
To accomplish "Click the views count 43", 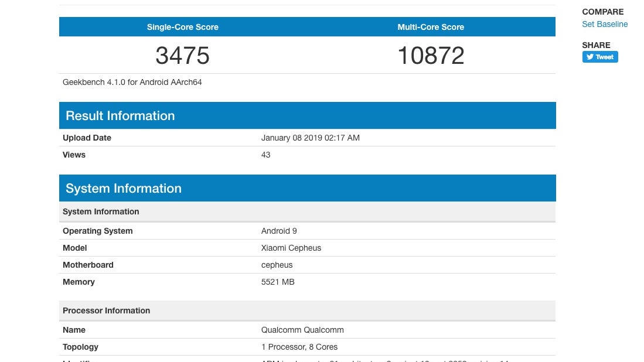I will [265, 155].
